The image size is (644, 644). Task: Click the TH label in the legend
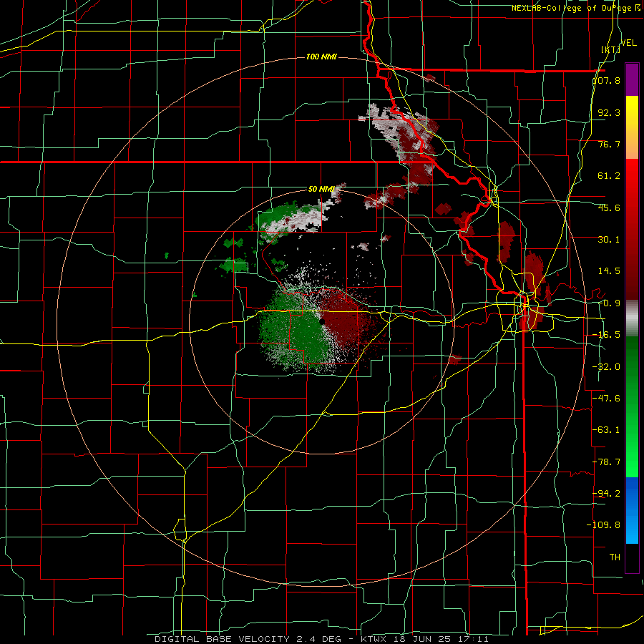(615, 557)
